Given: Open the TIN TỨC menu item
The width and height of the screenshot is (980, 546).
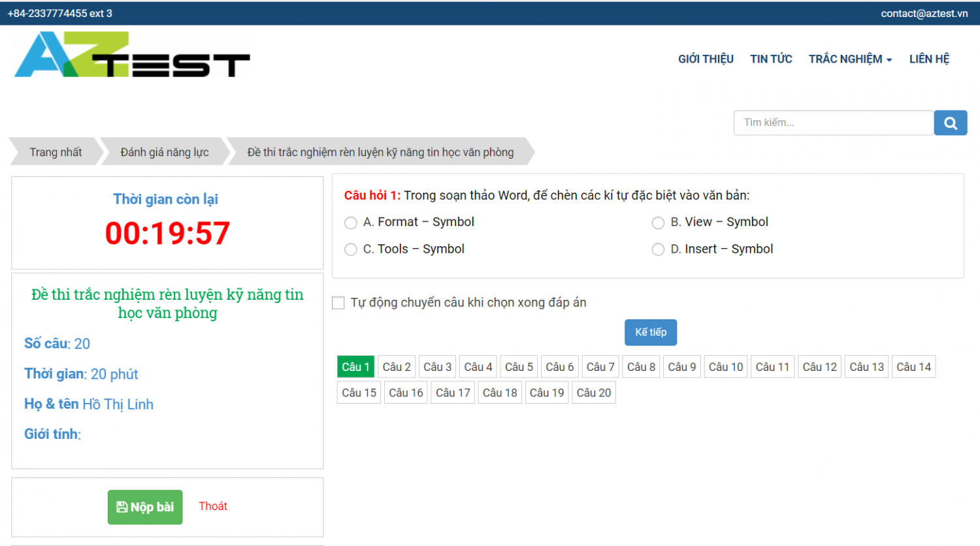Looking at the screenshot, I should pos(771,59).
